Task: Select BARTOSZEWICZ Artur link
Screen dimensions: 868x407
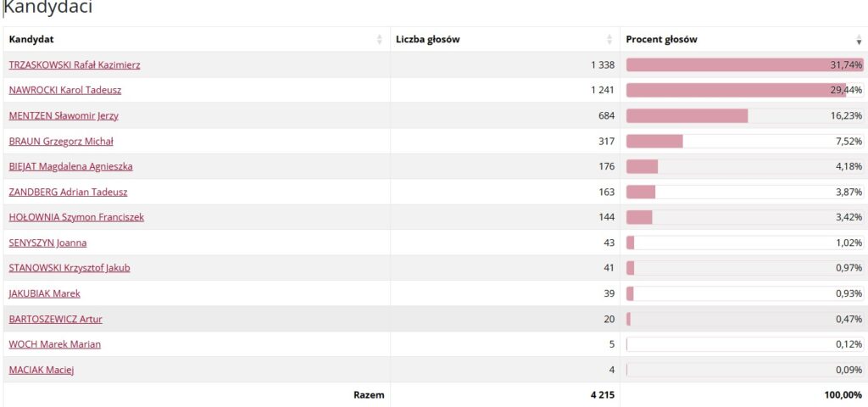Action: [x=55, y=319]
